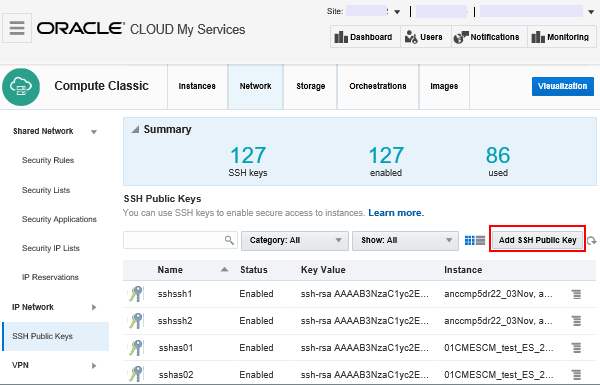
Task: Select the sshas02 key name
Action: click(x=176, y=375)
